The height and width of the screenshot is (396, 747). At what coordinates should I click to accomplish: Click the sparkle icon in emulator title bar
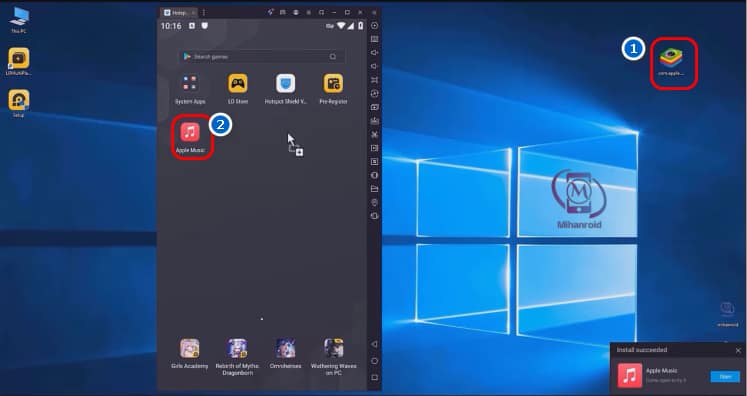[x=270, y=12]
